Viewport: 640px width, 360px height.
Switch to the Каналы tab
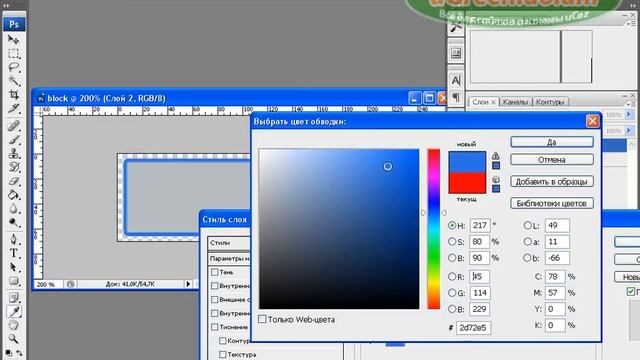click(x=515, y=102)
